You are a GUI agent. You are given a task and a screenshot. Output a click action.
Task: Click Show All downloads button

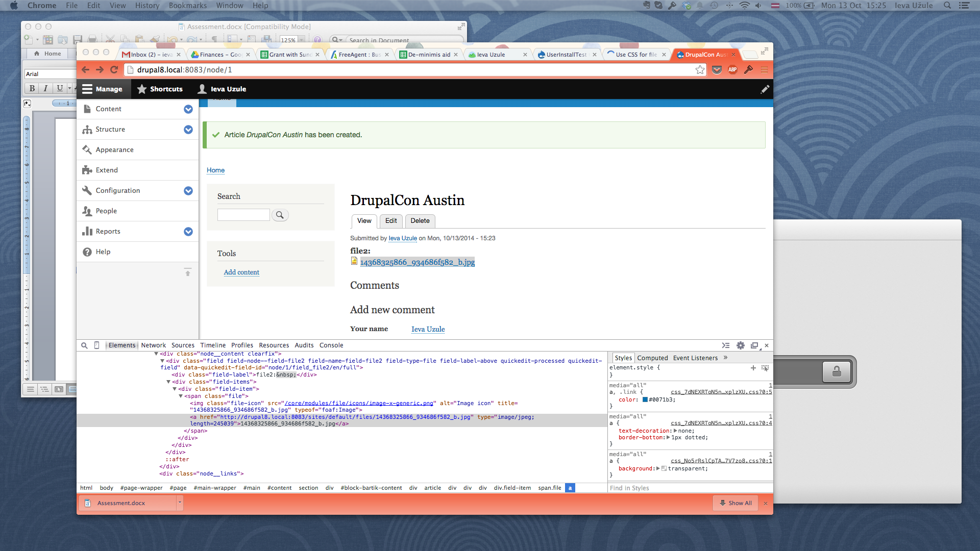click(x=736, y=503)
